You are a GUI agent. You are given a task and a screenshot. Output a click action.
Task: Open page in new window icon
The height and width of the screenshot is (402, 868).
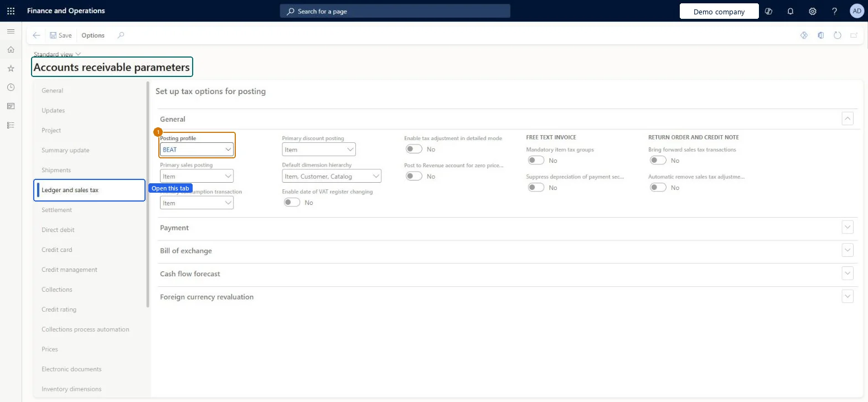[x=854, y=35]
